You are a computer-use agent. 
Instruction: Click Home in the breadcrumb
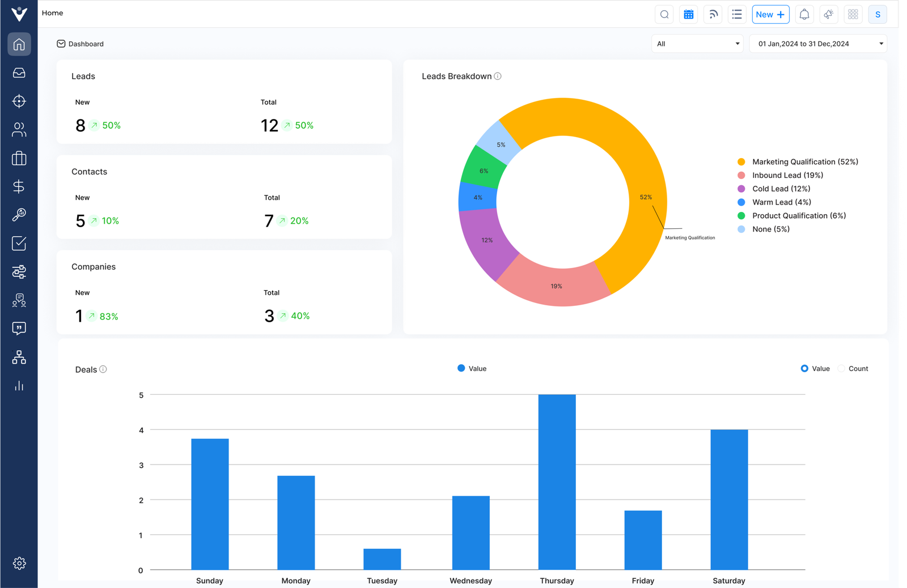pos(52,12)
